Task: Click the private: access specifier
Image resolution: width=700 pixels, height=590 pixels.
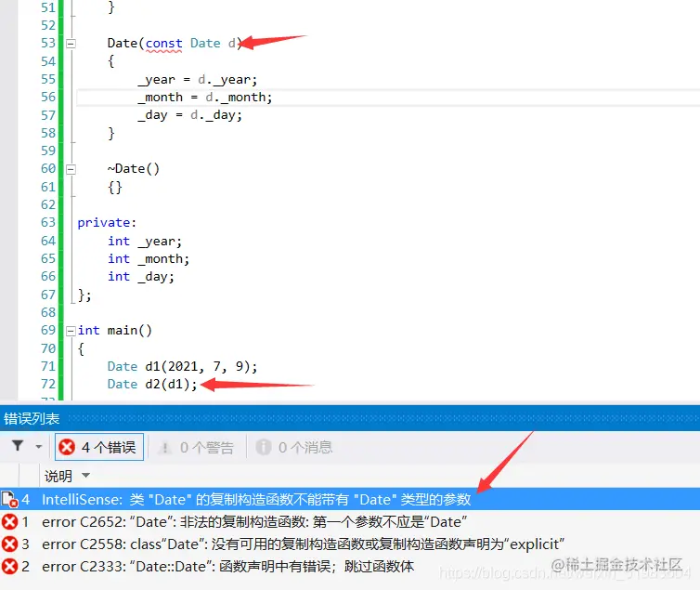Action: pyautogui.click(x=107, y=222)
